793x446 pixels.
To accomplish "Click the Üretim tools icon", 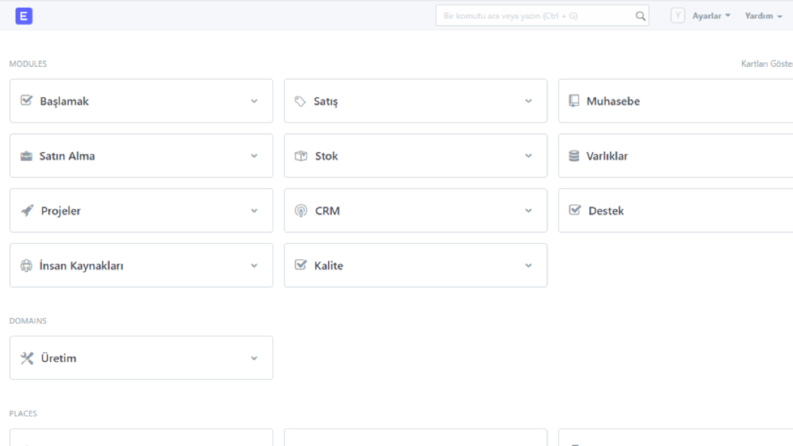I will [27, 358].
